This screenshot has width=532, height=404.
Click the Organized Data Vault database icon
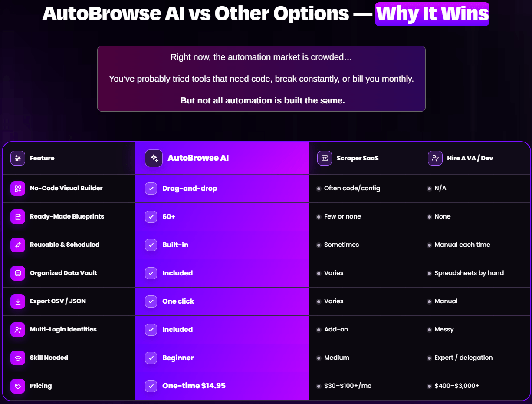[x=18, y=273]
